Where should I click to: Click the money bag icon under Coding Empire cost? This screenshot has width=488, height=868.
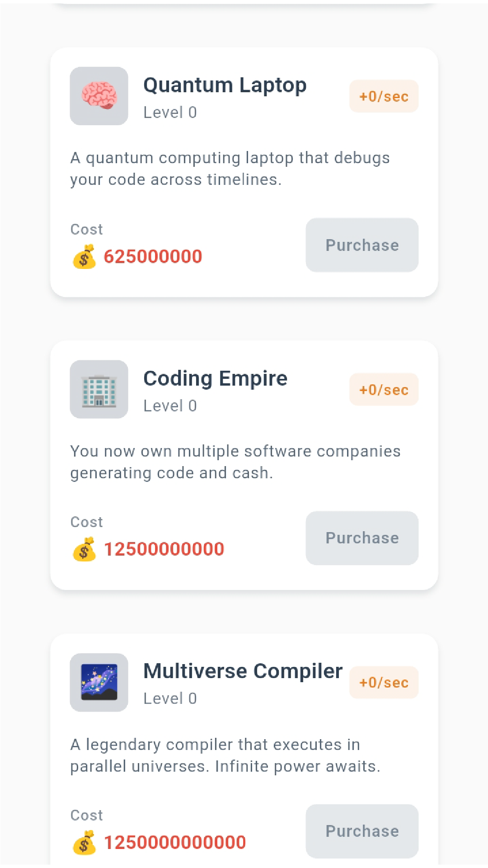[85, 548]
